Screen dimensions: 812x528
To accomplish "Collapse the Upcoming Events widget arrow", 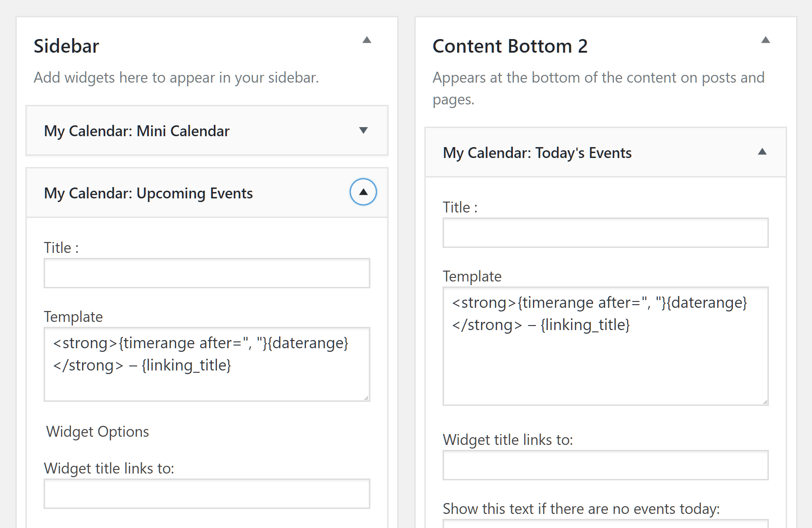I will 363,192.
